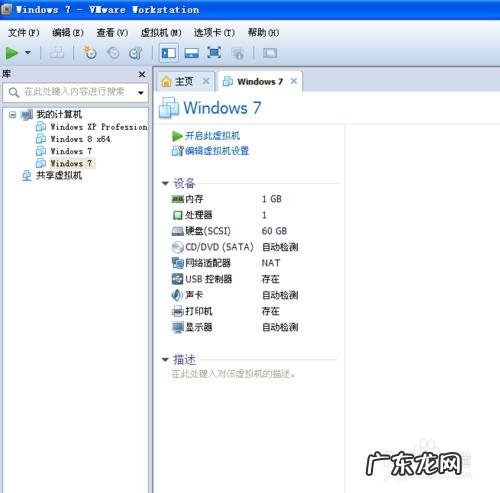Click the 内存 memory device row
500x493 pixels.
point(227,199)
